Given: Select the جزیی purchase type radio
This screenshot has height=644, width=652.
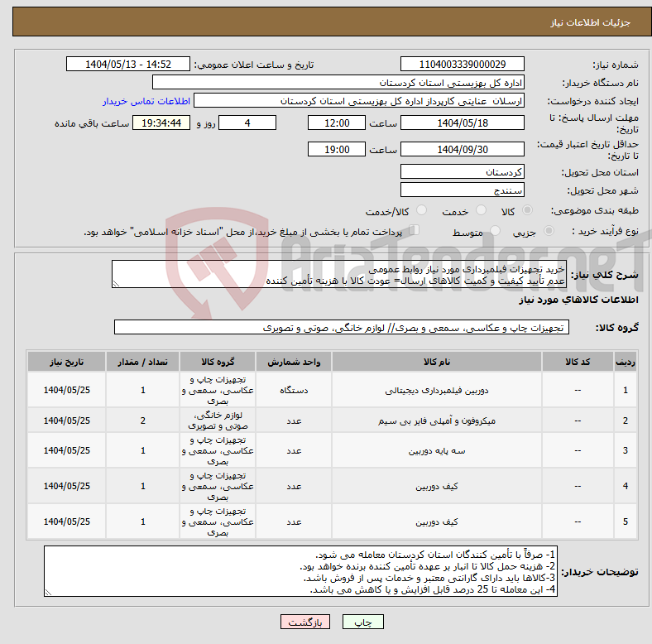Looking at the screenshot, I should [549, 231].
